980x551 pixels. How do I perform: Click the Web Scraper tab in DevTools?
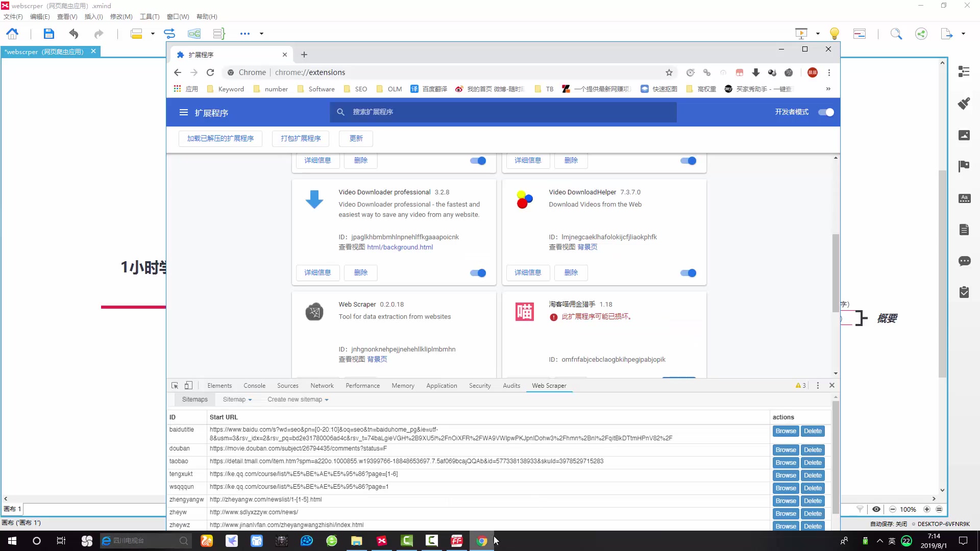[549, 385]
